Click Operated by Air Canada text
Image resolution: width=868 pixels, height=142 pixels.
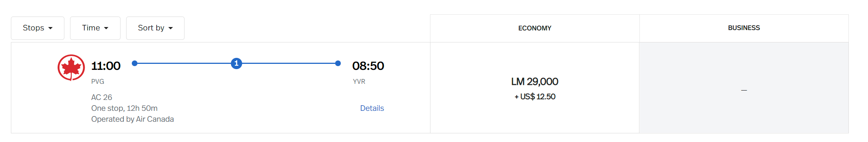(x=133, y=119)
